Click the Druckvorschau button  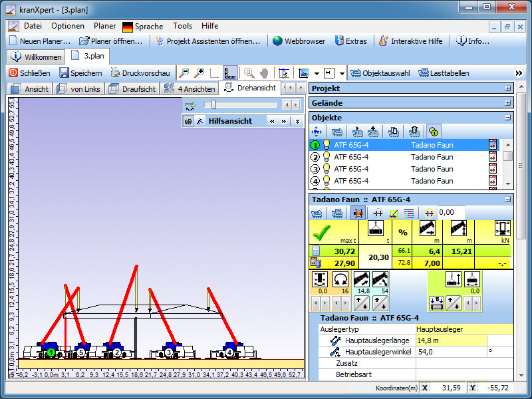pos(140,73)
